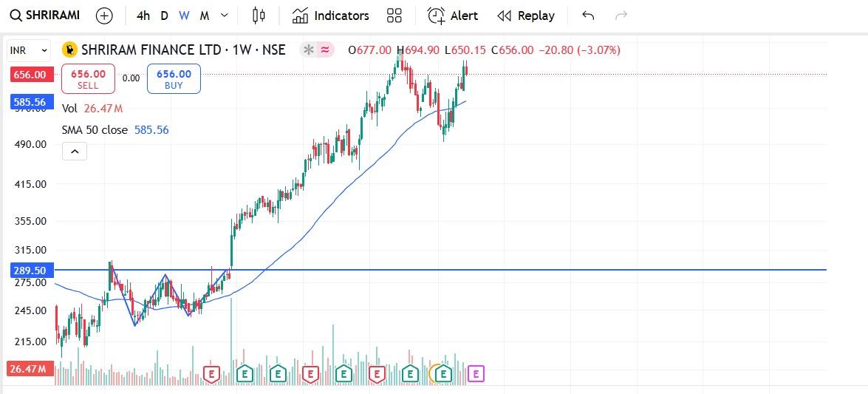Click the 245.00 price scale label

pyautogui.click(x=32, y=310)
